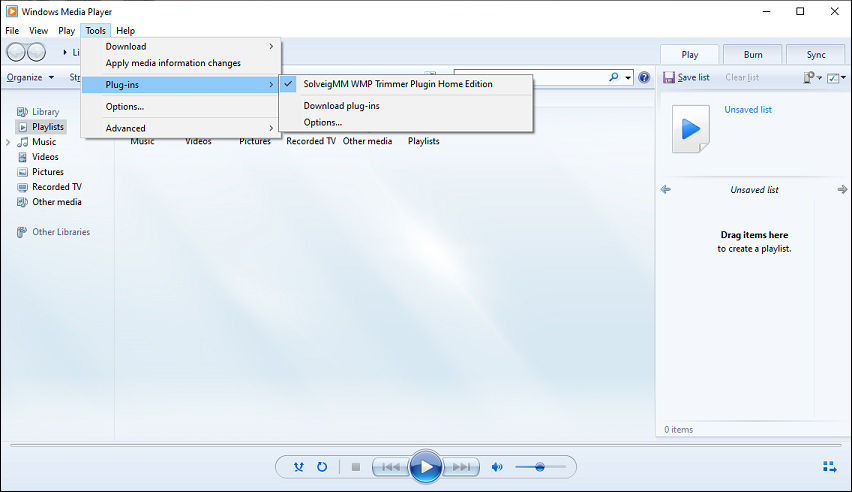Image resolution: width=852 pixels, height=492 pixels.
Task: Expand the Advanced submenu
Action: pos(181,128)
